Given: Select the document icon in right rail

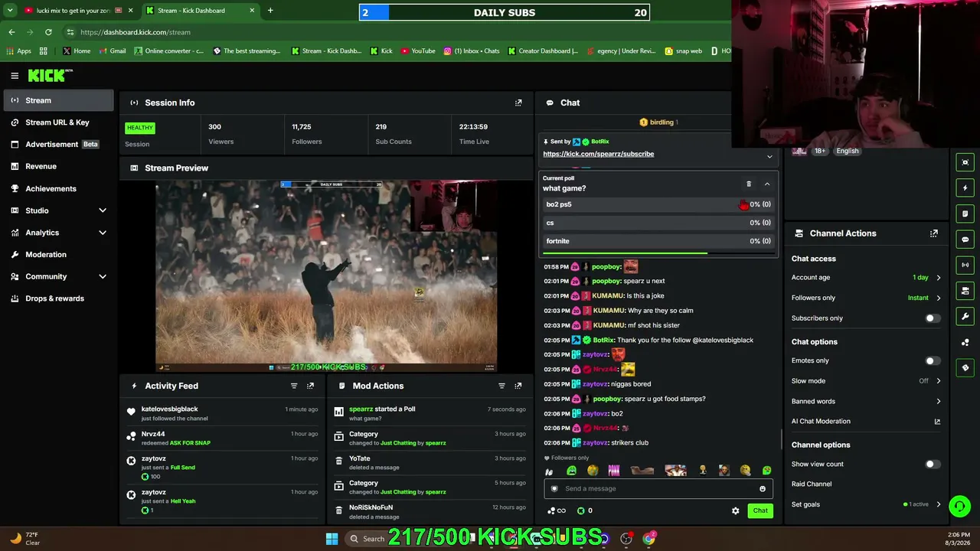Looking at the screenshot, I should pos(965,214).
